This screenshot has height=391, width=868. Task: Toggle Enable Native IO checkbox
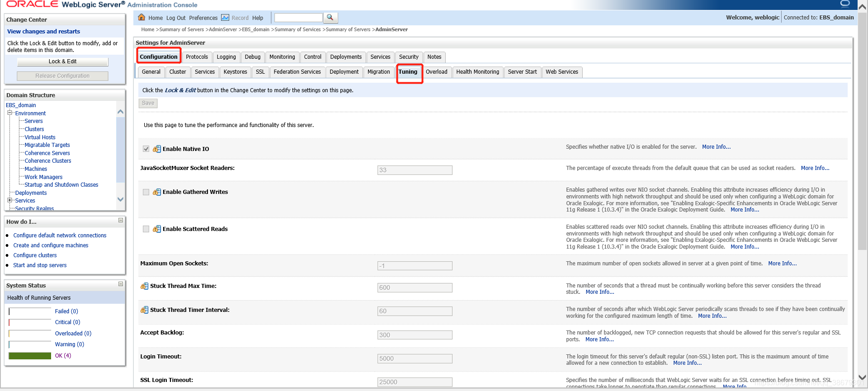pos(146,149)
